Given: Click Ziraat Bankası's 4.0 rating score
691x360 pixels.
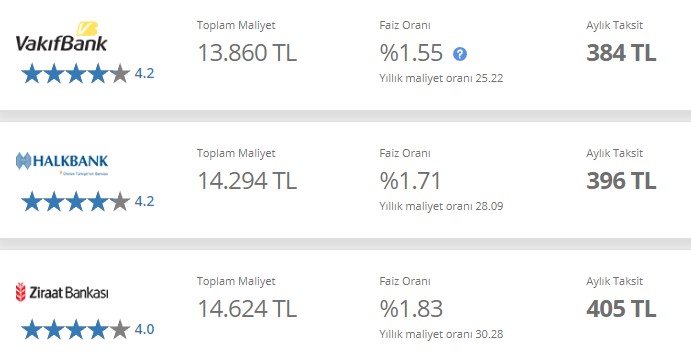Looking at the screenshot, I should pyautogui.click(x=145, y=329).
